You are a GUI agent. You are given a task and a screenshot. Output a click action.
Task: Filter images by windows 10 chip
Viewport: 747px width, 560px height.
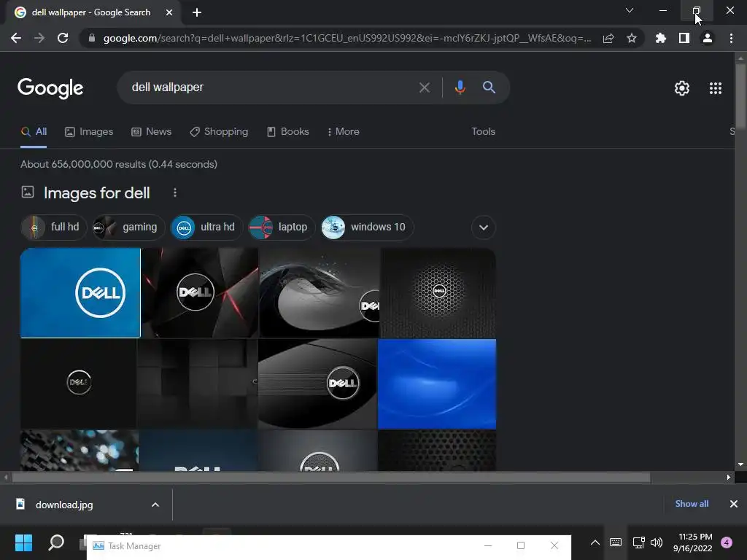367,227
